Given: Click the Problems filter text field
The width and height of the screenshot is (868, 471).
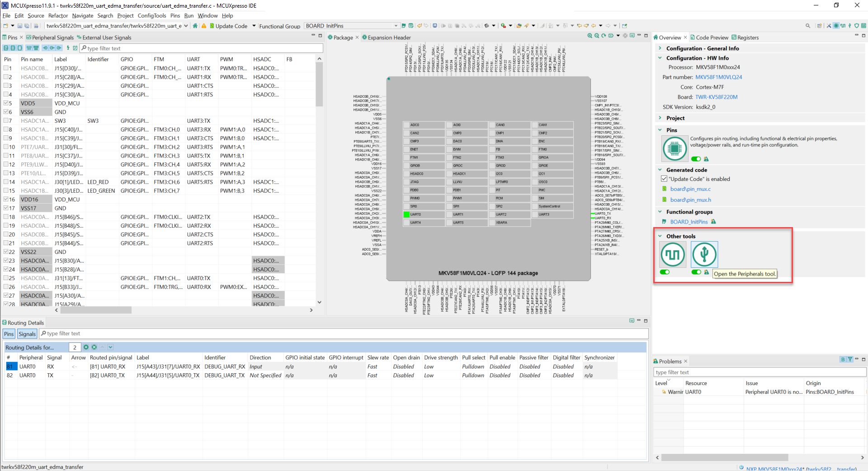Looking at the screenshot, I should tap(759, 372).
